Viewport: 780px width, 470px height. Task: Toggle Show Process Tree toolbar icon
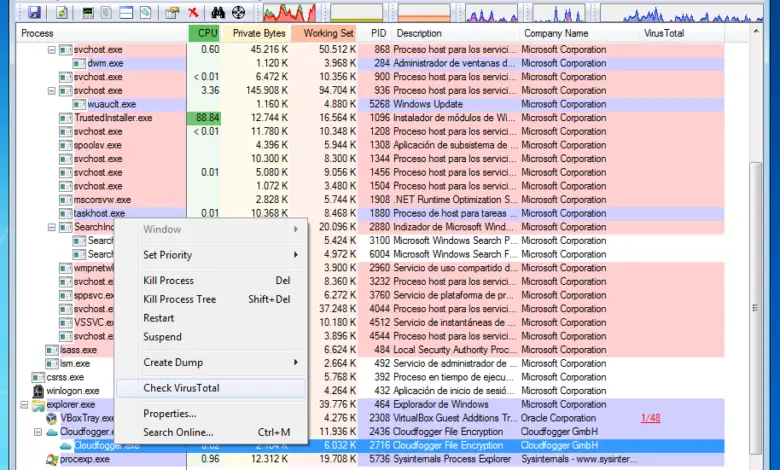coord(107,12)
